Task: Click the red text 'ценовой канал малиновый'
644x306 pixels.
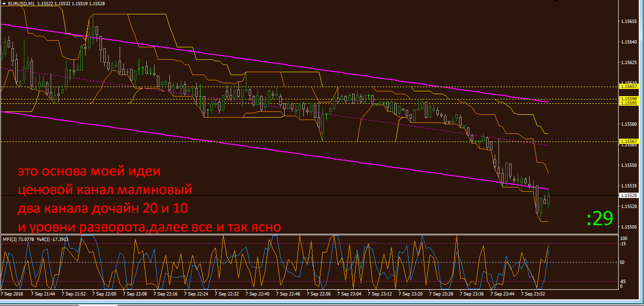Action: click(x=105, y=190)
